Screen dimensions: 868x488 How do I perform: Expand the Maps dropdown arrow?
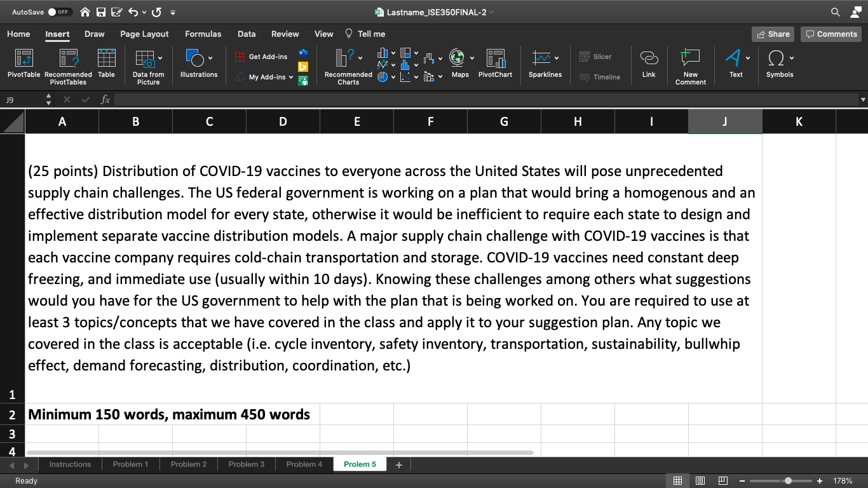[472, 58]
